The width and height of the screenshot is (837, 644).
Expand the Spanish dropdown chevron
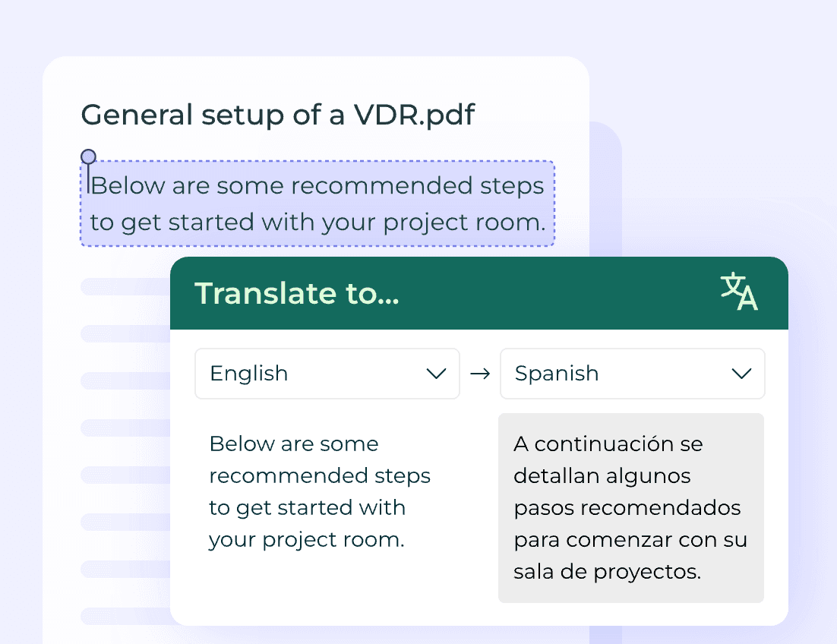(741, 374)
